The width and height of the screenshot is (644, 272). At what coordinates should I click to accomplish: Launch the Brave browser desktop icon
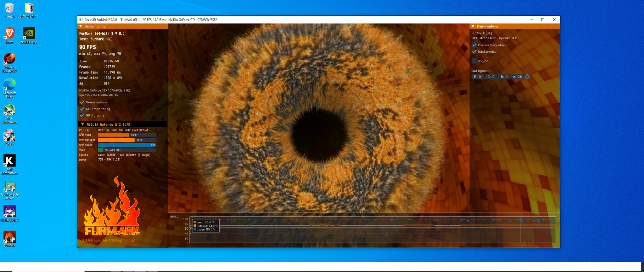click(x=9, y=35)
